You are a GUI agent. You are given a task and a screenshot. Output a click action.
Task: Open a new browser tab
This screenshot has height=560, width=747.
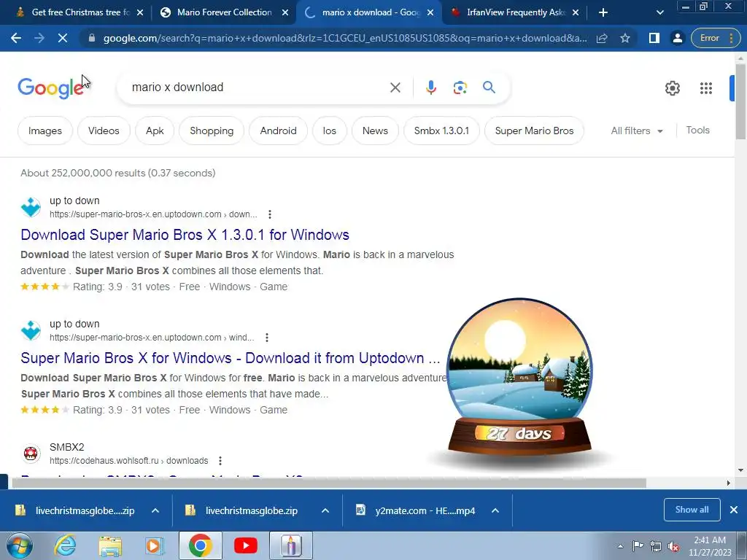603,12
